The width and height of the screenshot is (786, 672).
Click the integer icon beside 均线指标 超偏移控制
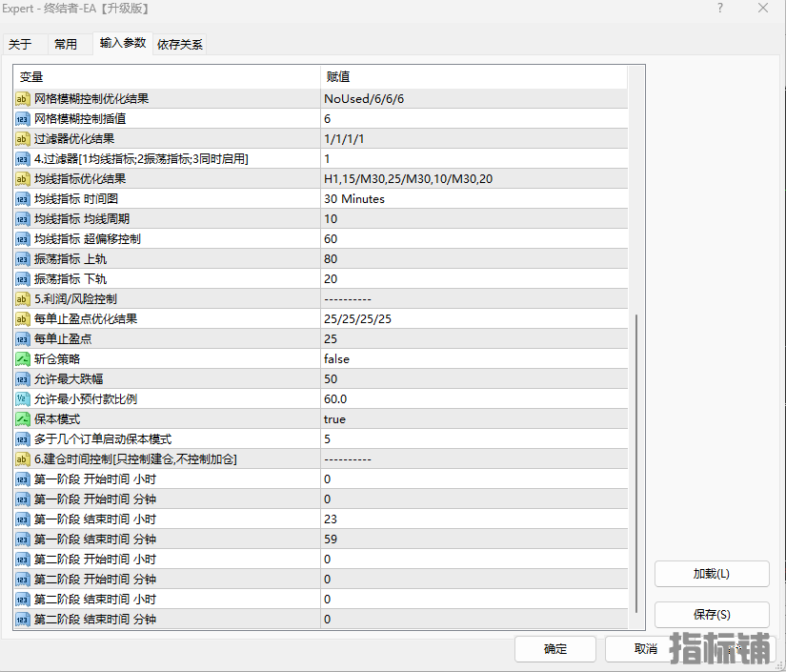pyautogui.click(x=23, y=239)
